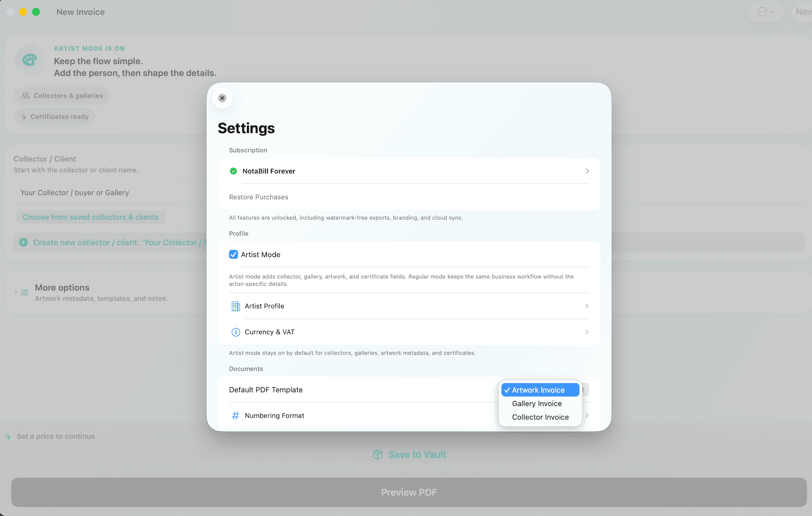This screenshot has height=516, width=812.
Task: Open the ellipsis more menu in toolbar
Action: click(766, 12)
